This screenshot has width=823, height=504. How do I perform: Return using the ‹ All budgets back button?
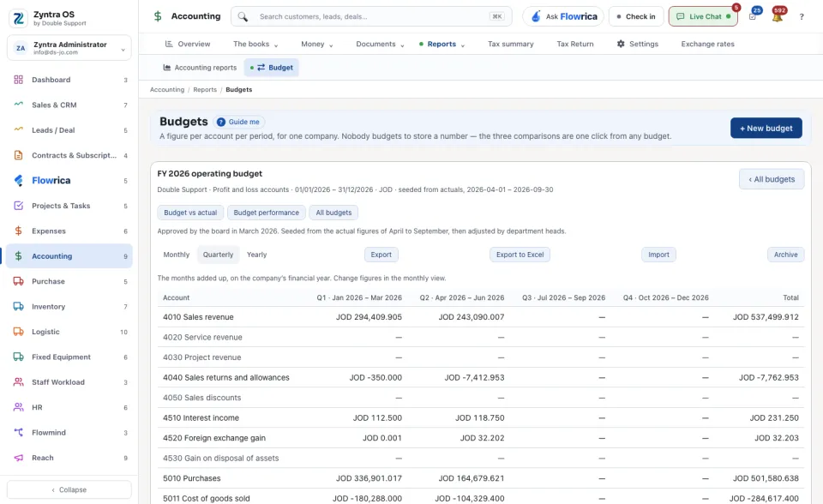point(772,179)
